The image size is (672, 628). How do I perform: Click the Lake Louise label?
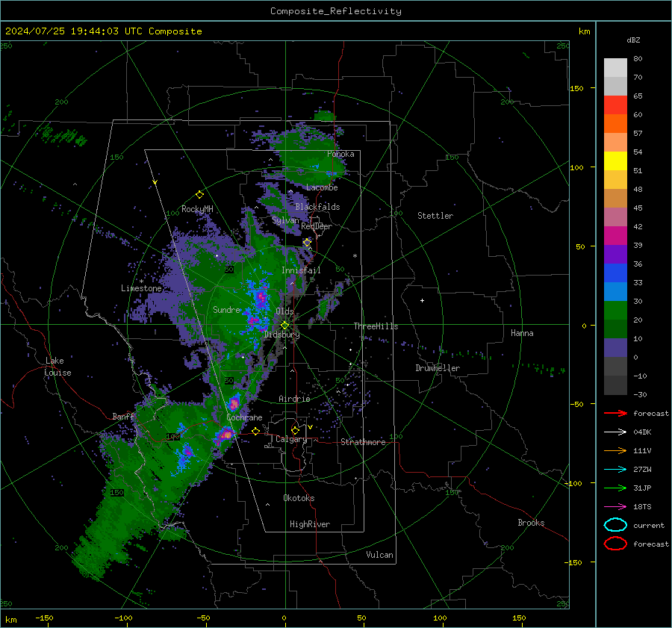pyautogui.click(x=57, y=367)
